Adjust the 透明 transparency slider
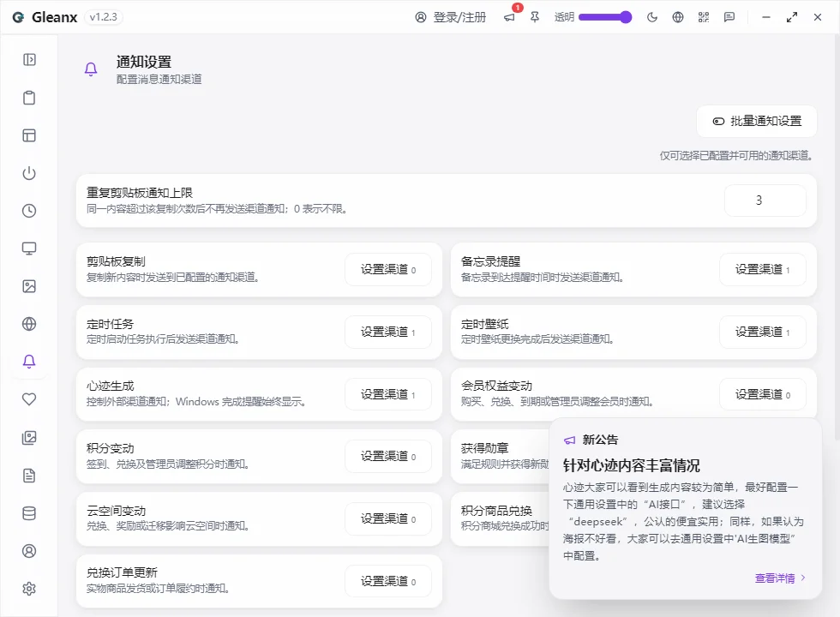This screenshot has width=840, height=617. click(605, 17)
